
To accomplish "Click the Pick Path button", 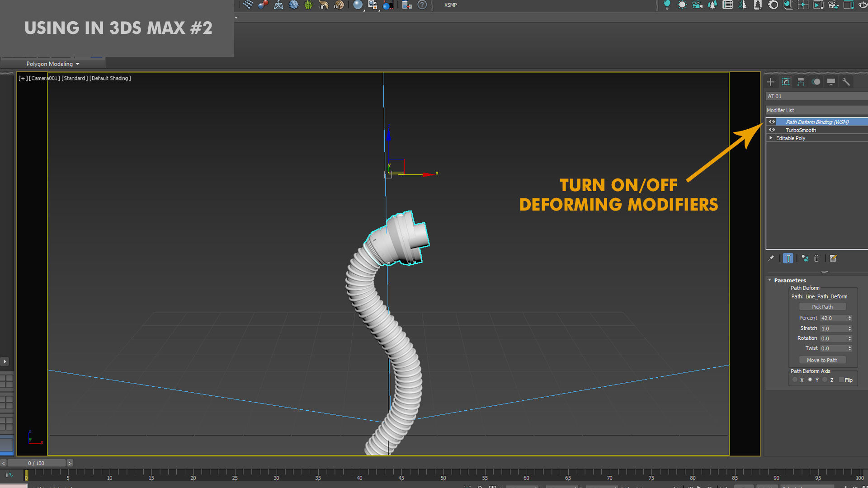I will pyautogui.click(x=822, y=307).
